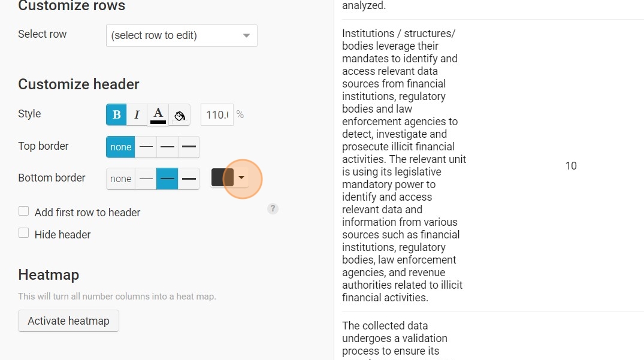
Task: Check the Hide header box
Action: point(24,234)
